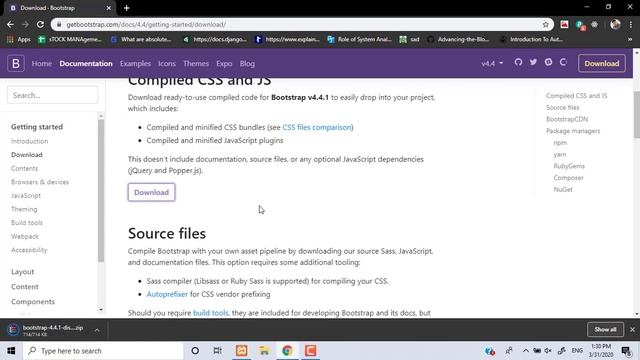This screenshot has height=360, width=640.
Task: Close the Download · Bootstrap tab
Action: tap(109, 8)
